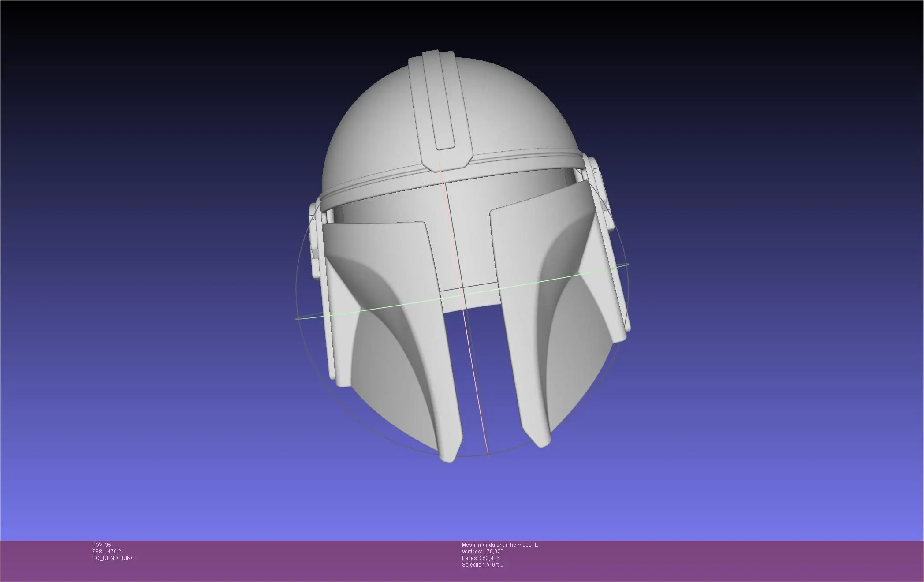Click the "Selection: v: 0 f: 0" line

[482, 565]
